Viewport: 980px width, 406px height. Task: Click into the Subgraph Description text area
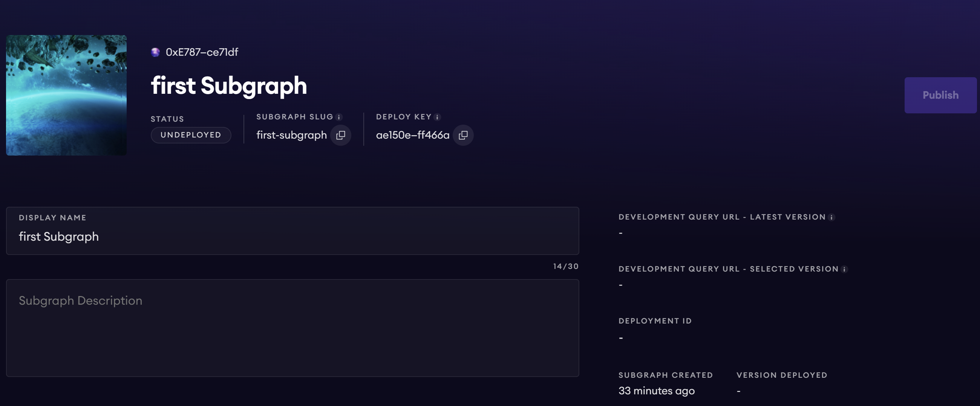coord(292,328)
